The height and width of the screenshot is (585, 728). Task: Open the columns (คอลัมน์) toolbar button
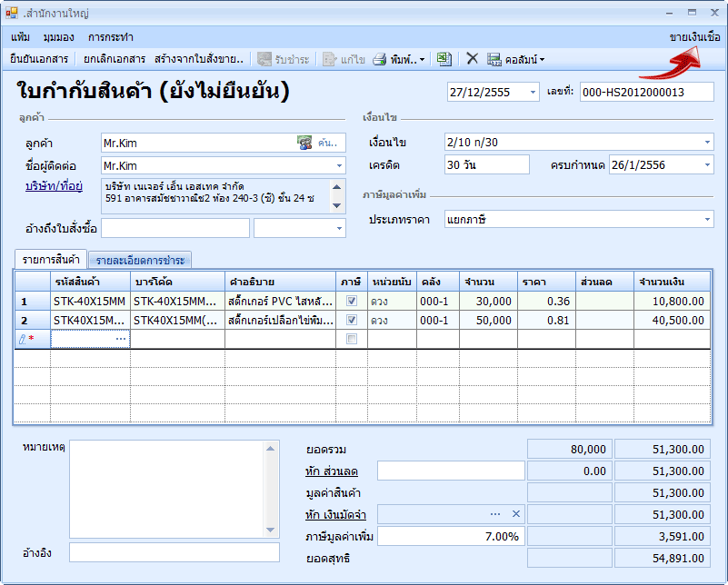tap(515, 59)
